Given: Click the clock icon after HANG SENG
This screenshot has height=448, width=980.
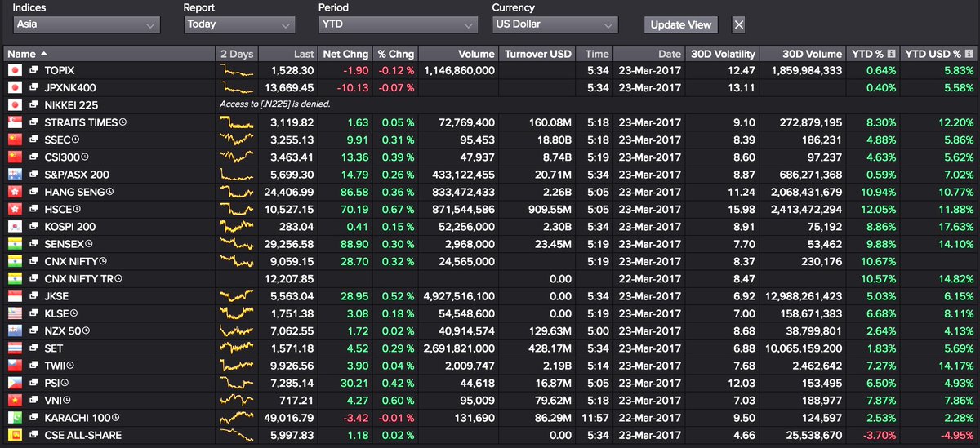Looking at the screenshot, I should 110,192.
